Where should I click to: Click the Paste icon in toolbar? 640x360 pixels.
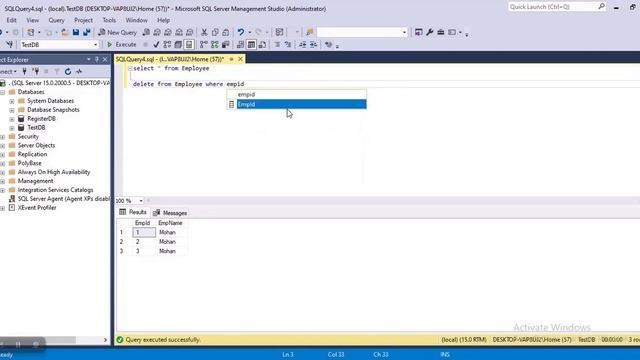pyautogui.click(x=225, y=32)
